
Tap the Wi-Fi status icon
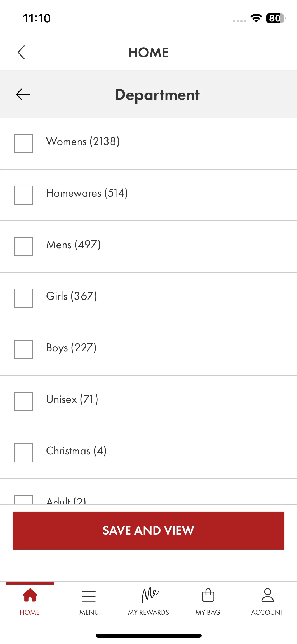[x=256, y=18]
